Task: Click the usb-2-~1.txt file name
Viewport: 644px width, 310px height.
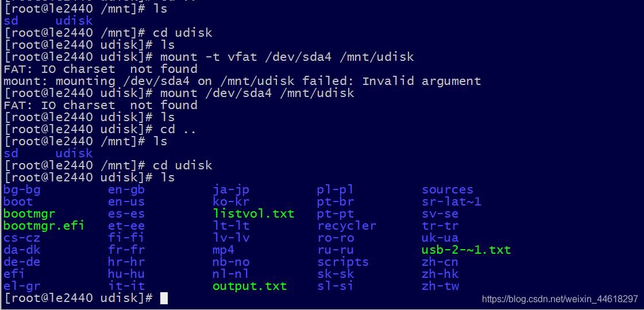Action: click(466, 250)
